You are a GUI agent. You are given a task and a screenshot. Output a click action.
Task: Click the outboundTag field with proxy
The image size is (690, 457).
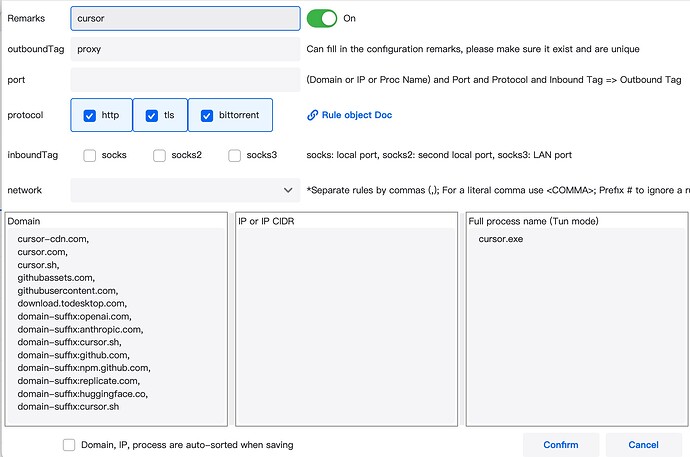tap(185, 49)
